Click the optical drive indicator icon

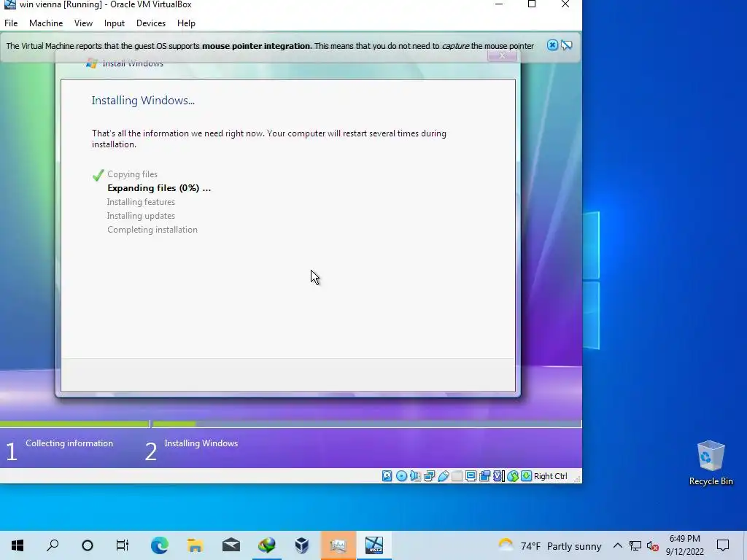click(401, 475)
